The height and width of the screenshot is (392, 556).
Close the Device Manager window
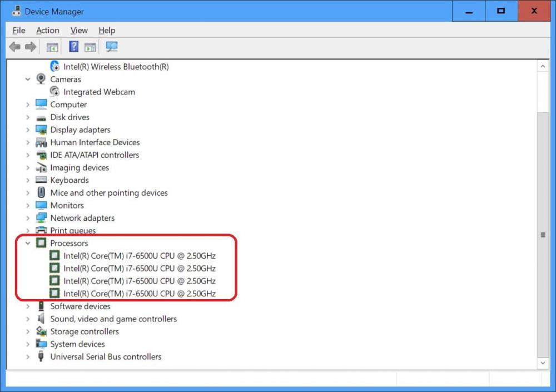534,11
